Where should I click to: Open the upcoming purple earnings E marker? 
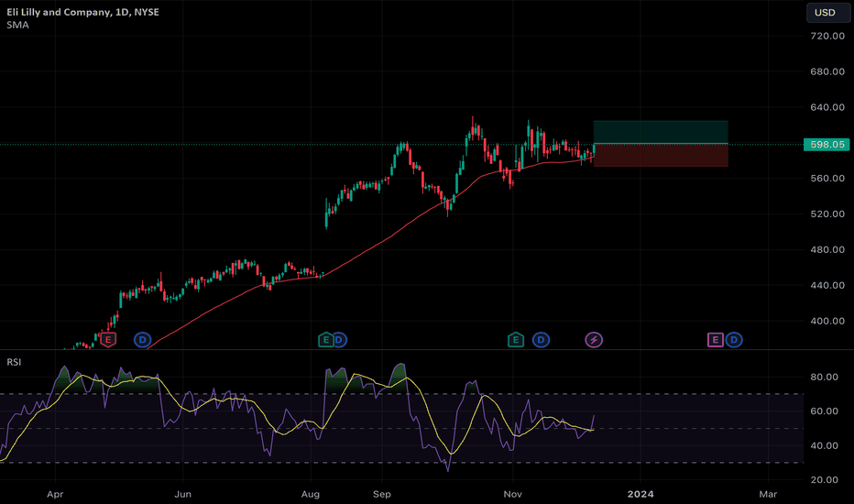715,340
